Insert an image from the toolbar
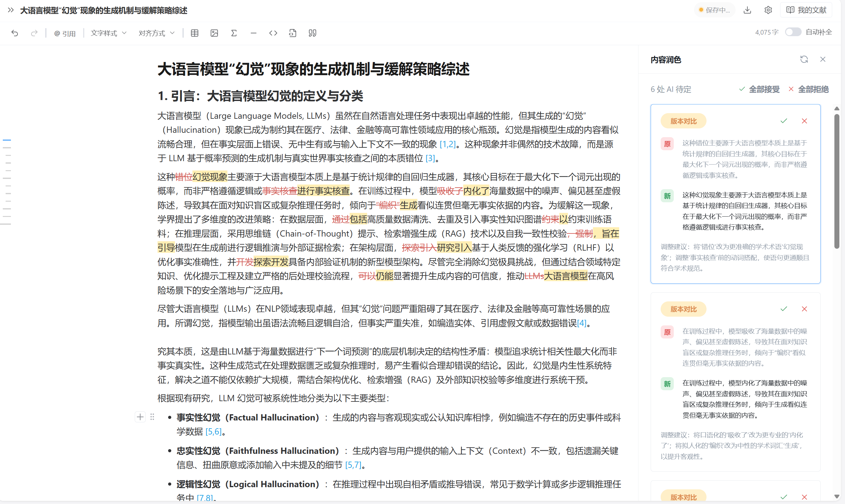This screenshot has height=504, width=845. tap(214, 33)
